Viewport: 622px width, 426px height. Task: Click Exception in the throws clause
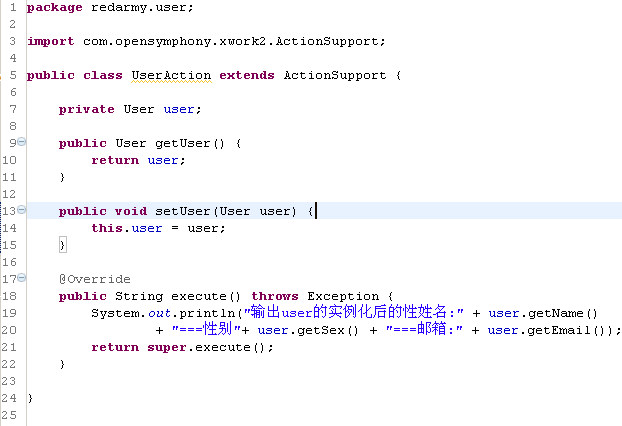342,296
